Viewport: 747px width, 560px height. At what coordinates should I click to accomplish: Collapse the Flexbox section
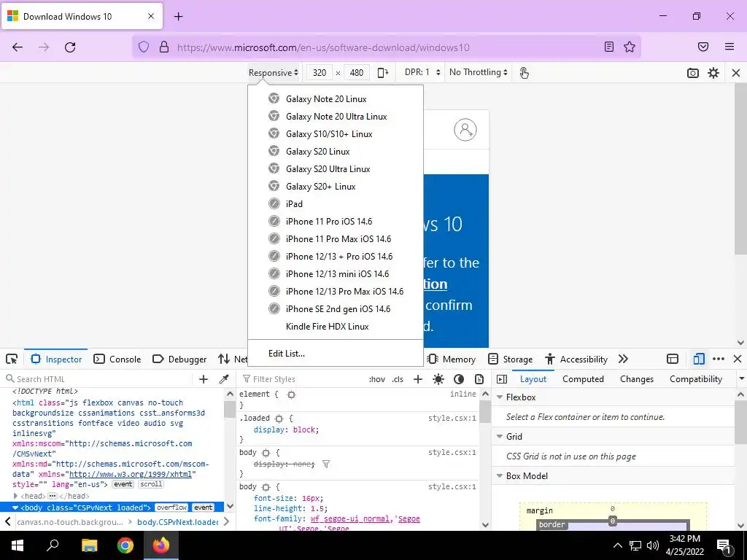(x=500, y=397)
